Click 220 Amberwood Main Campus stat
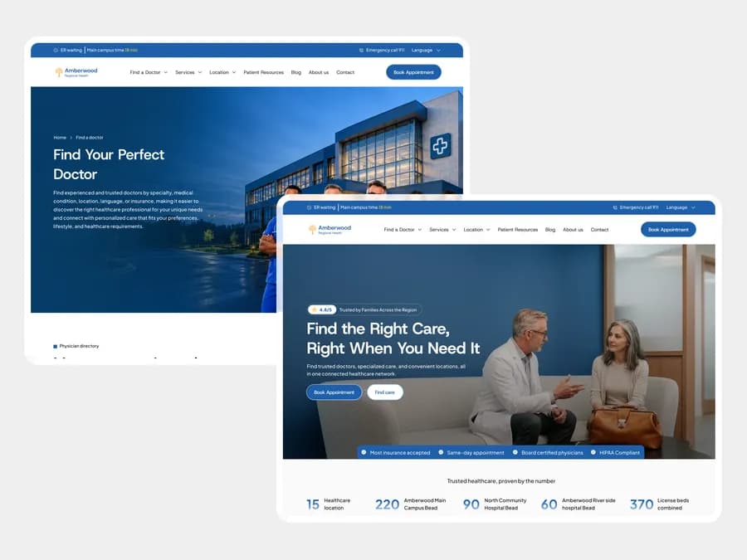The width and height of the screenshot is (747, 560). tap(411, 504)
